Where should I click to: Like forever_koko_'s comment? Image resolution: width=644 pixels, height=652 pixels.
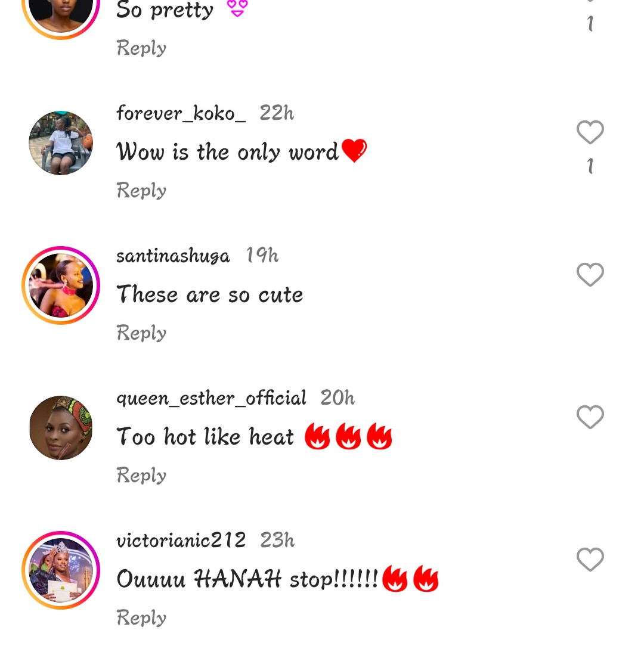pos(590,132)
